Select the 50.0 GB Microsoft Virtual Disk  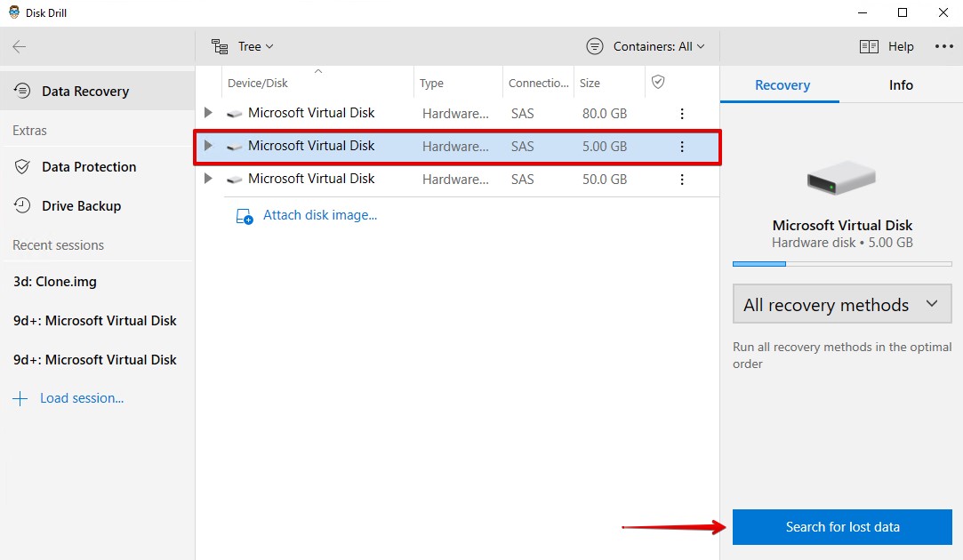coord(458,180)
